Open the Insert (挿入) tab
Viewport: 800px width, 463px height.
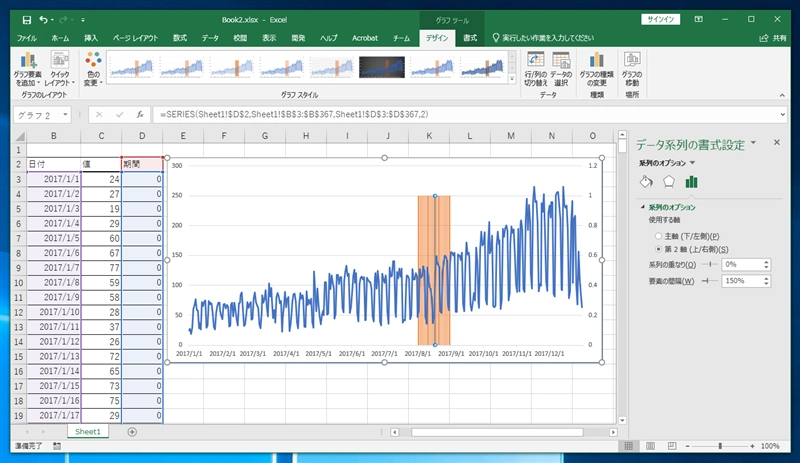[91, 38]
